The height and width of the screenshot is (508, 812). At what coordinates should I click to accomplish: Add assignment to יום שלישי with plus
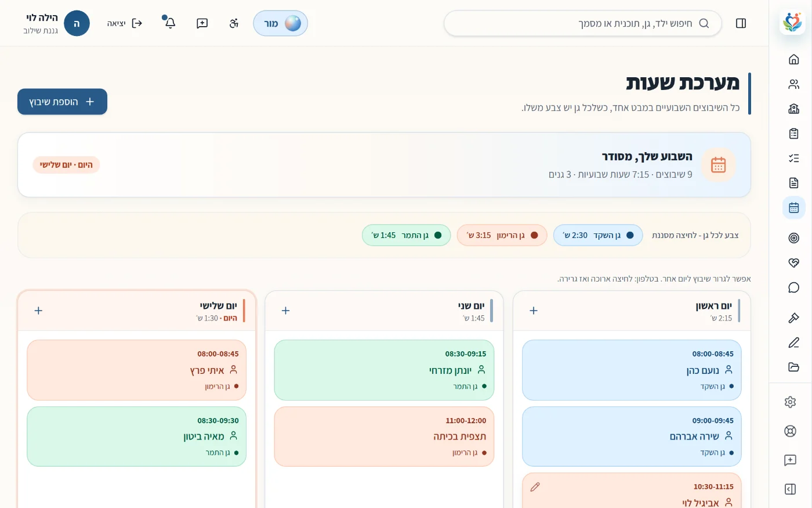(x=38, y=311)
